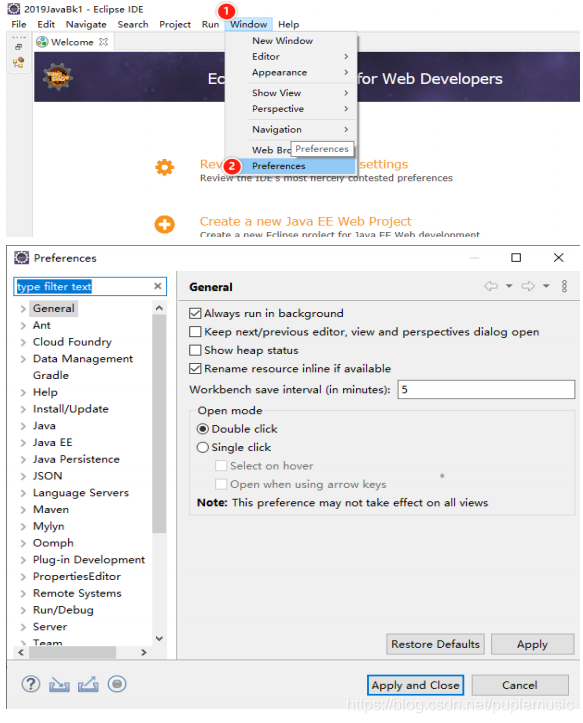Toggle Rename resource inline if available

pyautogui.click(x=195, y=369)
